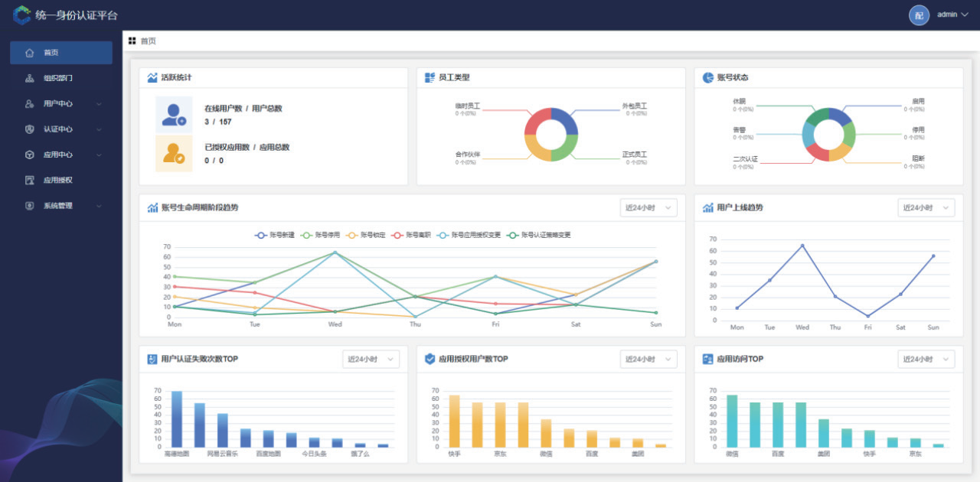Viewport: 980px width, 482px height.
Task: Click the 首页 home icon in sidebar
Action: point(30,53)
